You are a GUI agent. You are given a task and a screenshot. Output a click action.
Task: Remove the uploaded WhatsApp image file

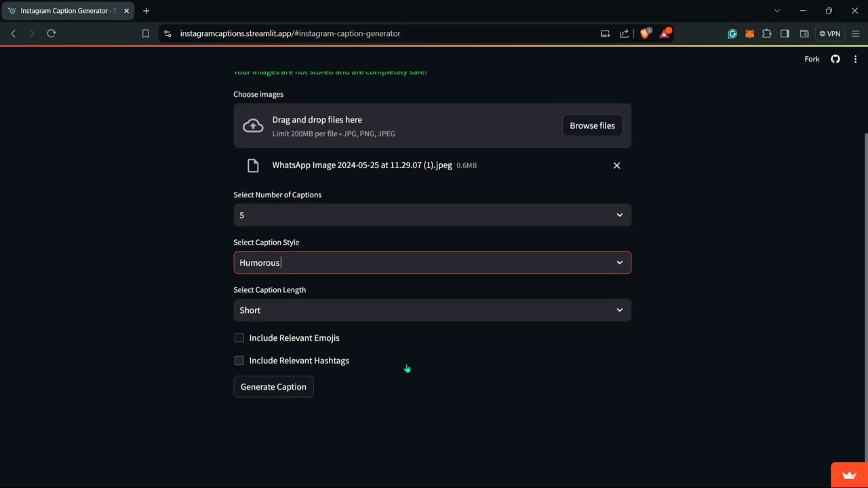[x=616, y=165]
